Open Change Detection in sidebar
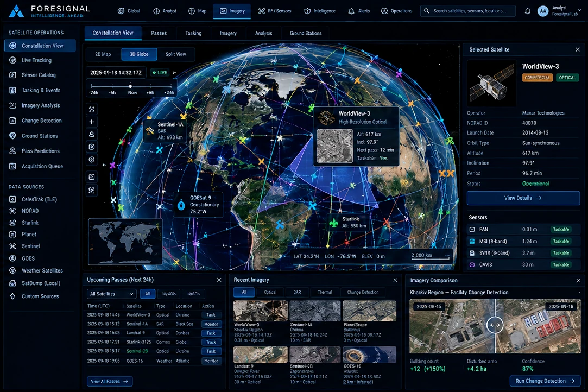 coord(41,121)
